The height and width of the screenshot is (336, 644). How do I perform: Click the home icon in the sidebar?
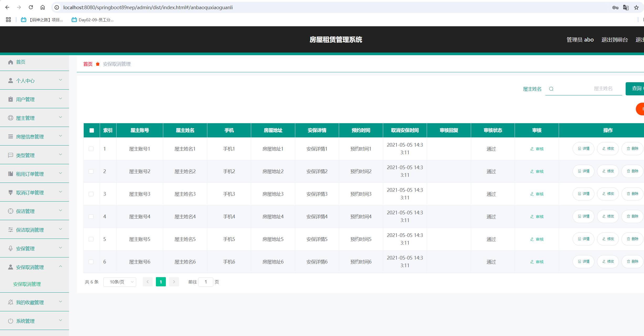click(10, 62)
